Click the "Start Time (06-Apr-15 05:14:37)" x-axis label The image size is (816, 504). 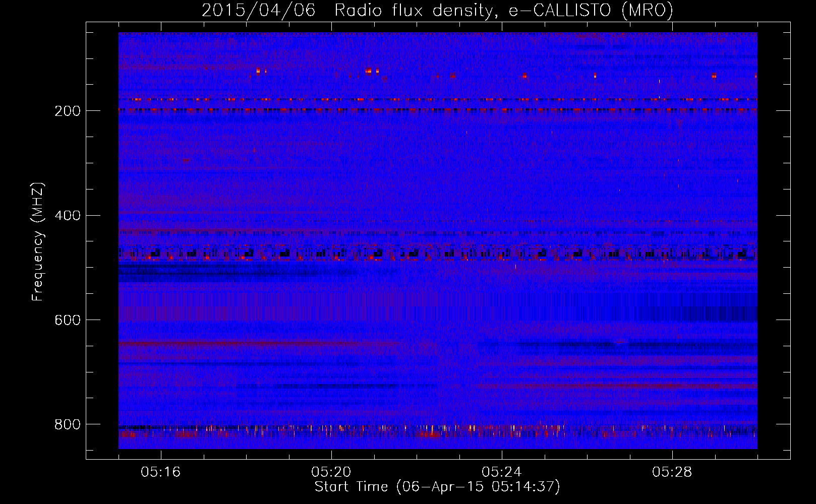437,487
